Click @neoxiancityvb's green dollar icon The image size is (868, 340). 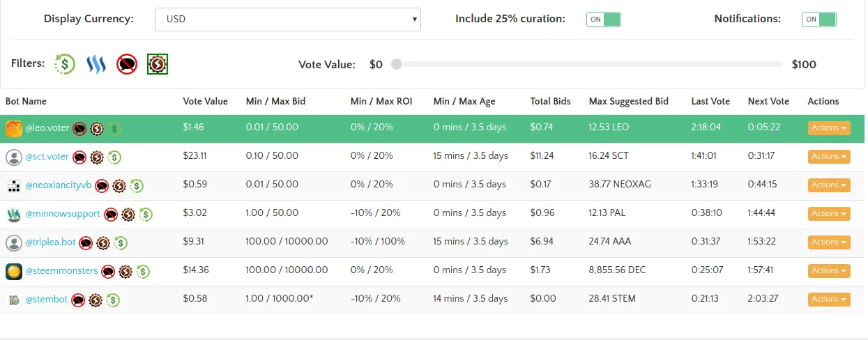coord(137,185)
